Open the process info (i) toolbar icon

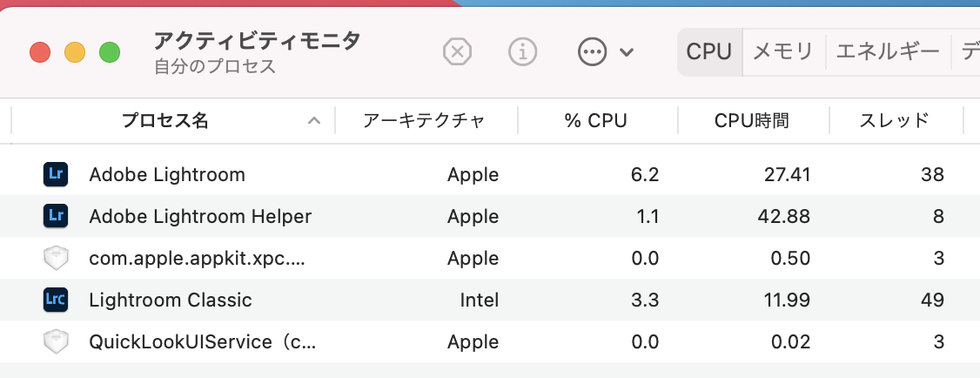522,52
